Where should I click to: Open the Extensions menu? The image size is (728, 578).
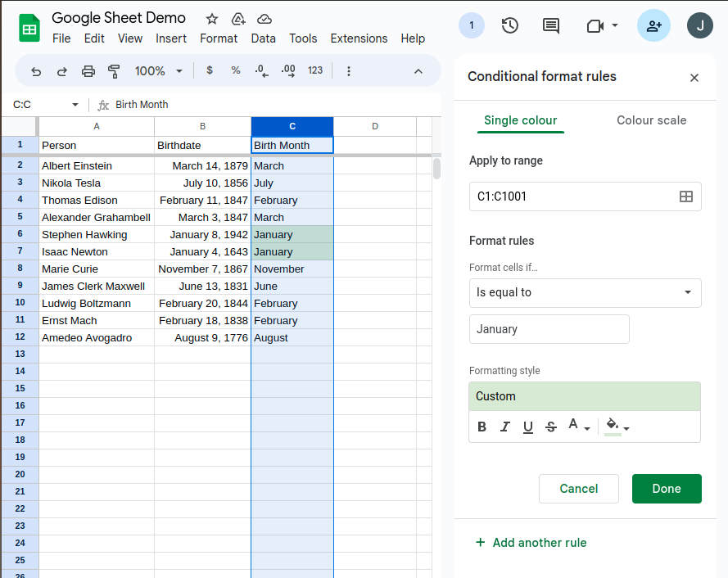click(x=359, y=38)
